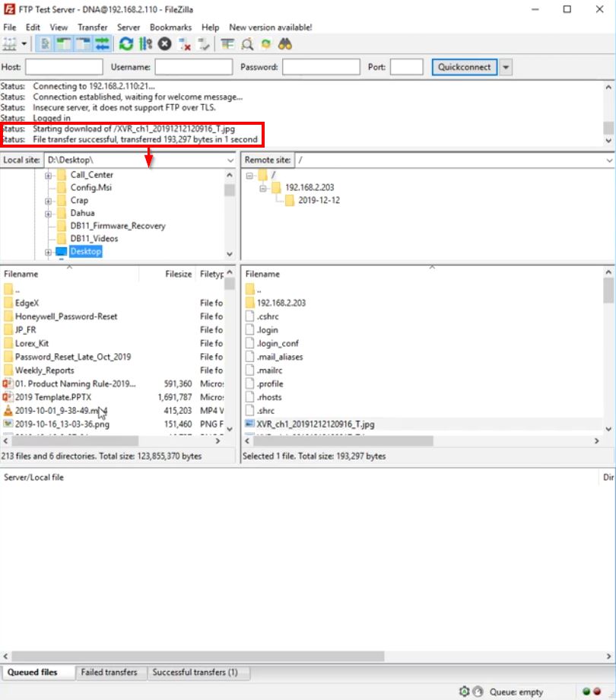This screenshot has height=700, width=616.
Task: Select Honeywell_Password-Reset folder
Action: pyautogui.click(x=66, y=317)
